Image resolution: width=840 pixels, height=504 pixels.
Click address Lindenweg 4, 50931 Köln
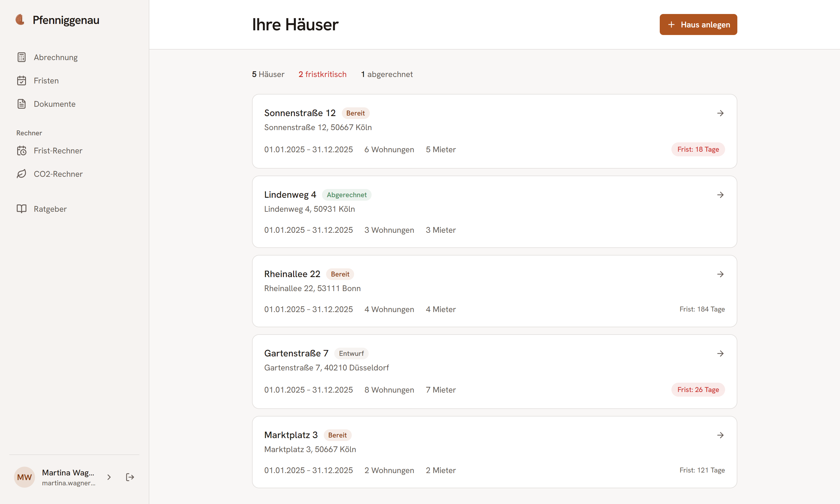click(x=309, y=209)
